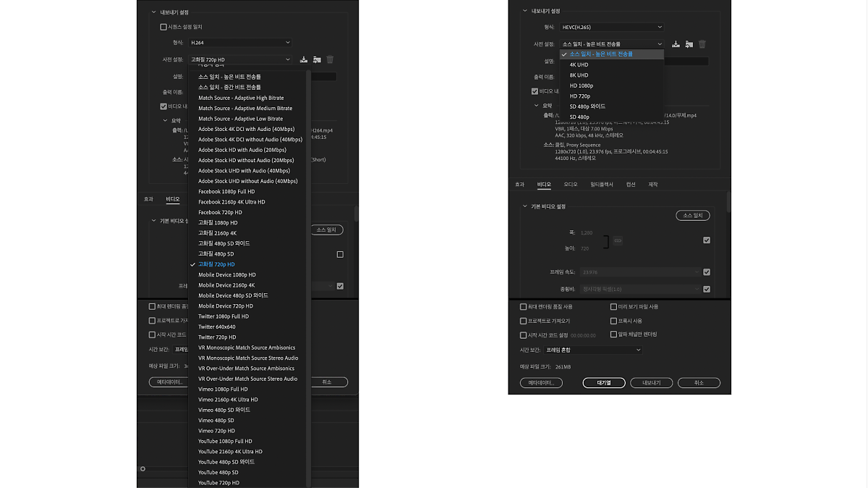Enable 미리 보기 파일 사용 checkbox
The height and width of the screenshot is (488, 868).
pos(613,306)
